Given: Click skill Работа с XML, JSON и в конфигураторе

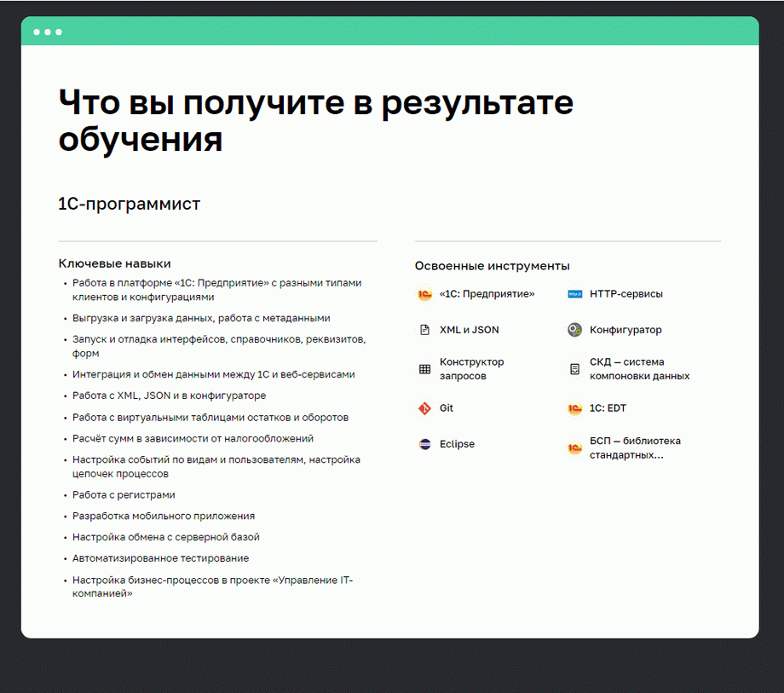Looking at the screenshot, I should point(169,396).
